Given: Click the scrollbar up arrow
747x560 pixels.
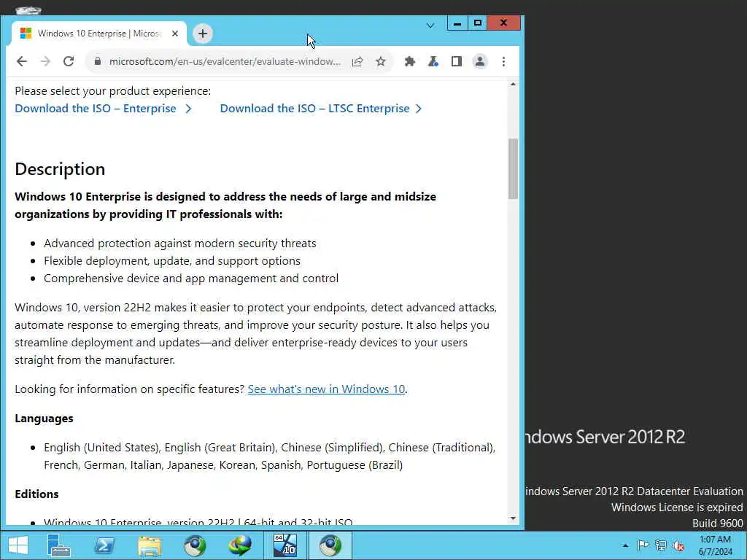Looking at the screenshot, I should coord(513,85).
